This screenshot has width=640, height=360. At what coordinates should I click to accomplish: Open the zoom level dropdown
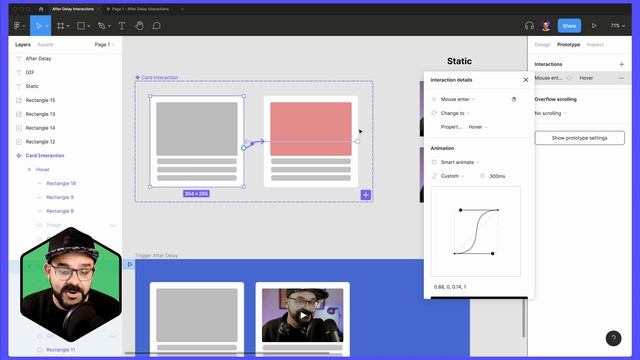(618, 26)
